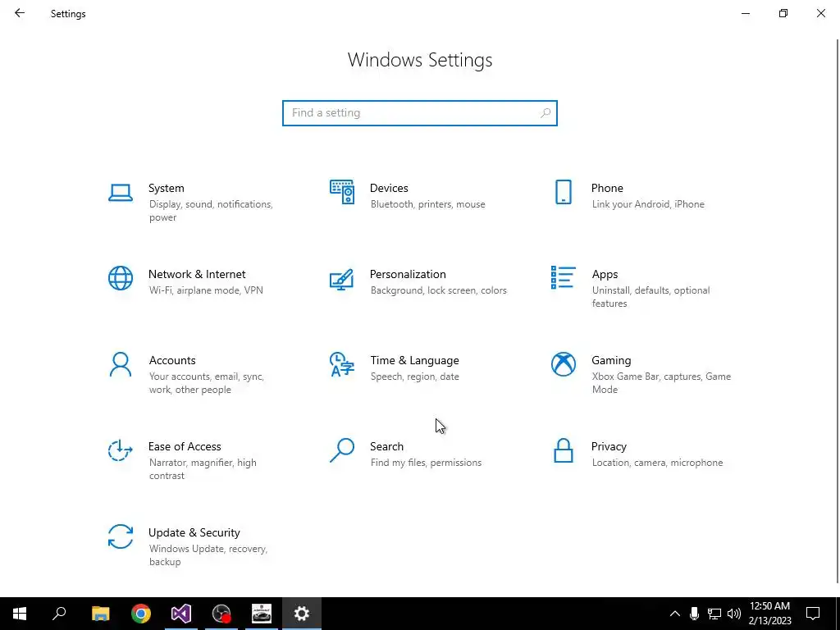Click 'Background, lock screen, colors' description
This screenshot has height=630, width=840.
tap(438, 290)
